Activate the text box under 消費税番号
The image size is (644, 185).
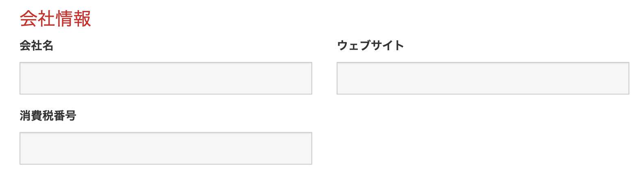pyautogui.click(x=165, y=148)
